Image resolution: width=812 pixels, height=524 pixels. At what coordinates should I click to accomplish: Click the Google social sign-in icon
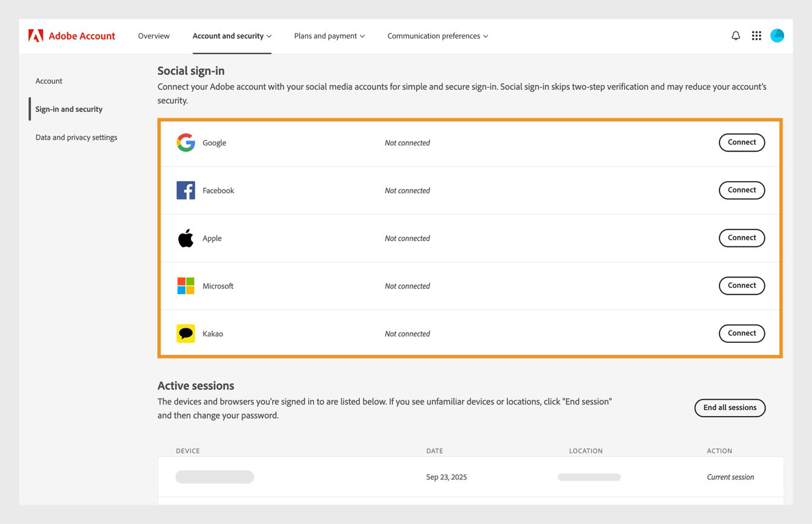click(x=185, y=142)
